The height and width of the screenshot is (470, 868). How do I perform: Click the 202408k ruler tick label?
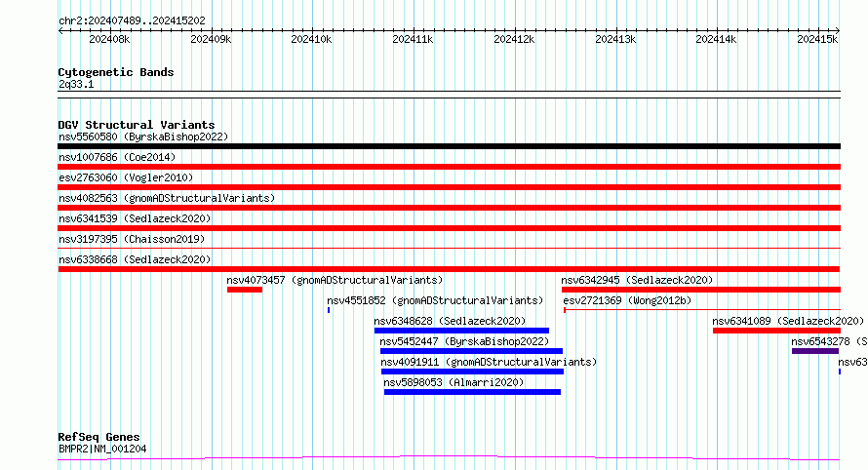tap(109, 39)
